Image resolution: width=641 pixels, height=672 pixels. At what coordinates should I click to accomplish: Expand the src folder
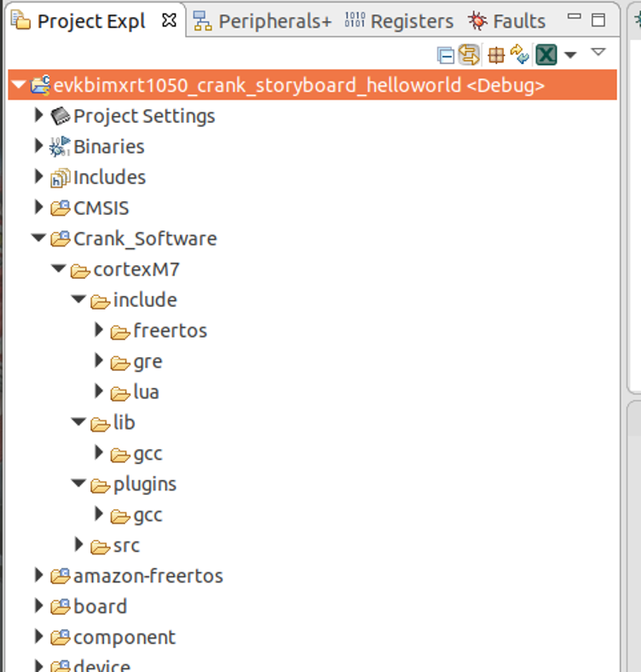click(x=78, y=544)
